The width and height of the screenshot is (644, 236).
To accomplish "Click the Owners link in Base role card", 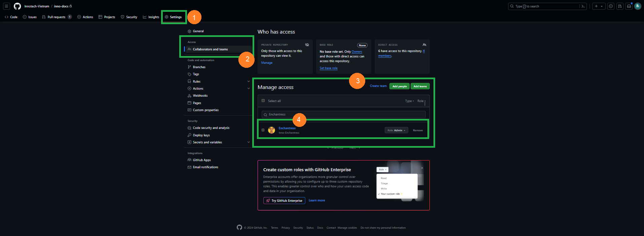I will pos(357,52).
